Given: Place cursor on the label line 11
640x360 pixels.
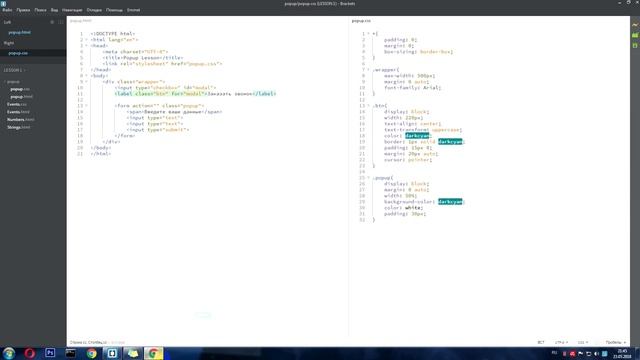Looking at the screenshot, I should click(x=195, y=94).
